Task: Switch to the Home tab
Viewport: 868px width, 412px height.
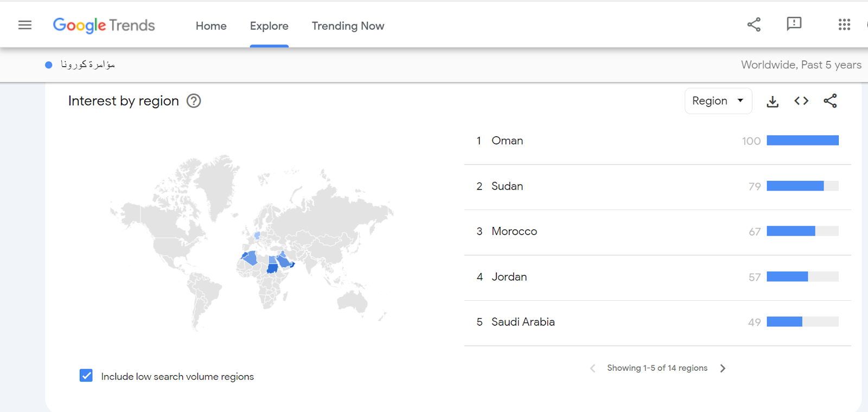Action: [211, 26]
